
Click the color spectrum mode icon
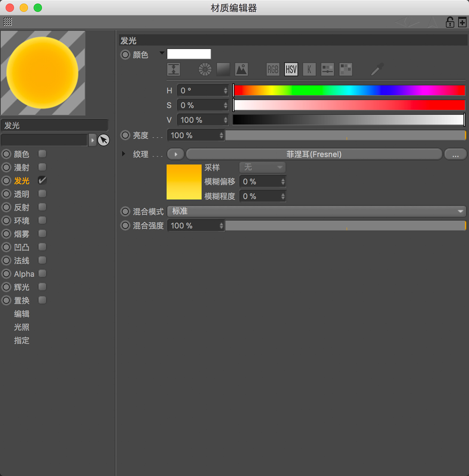[x=223, y=69]
